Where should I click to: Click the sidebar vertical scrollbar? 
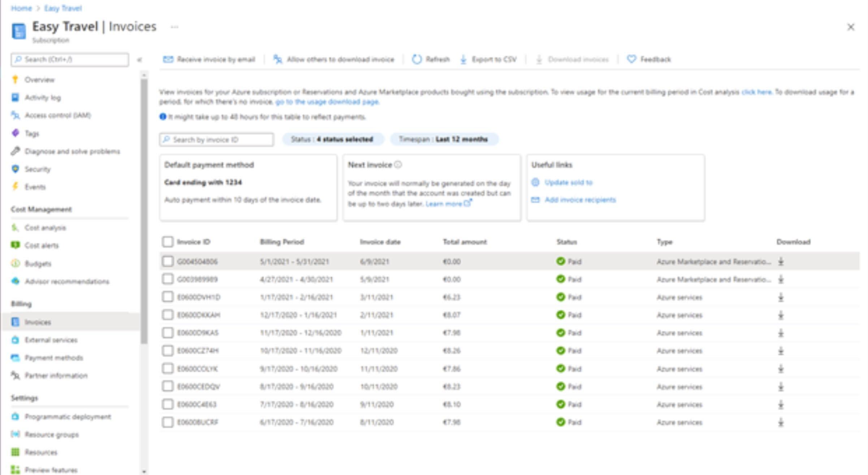coord(144,211)
